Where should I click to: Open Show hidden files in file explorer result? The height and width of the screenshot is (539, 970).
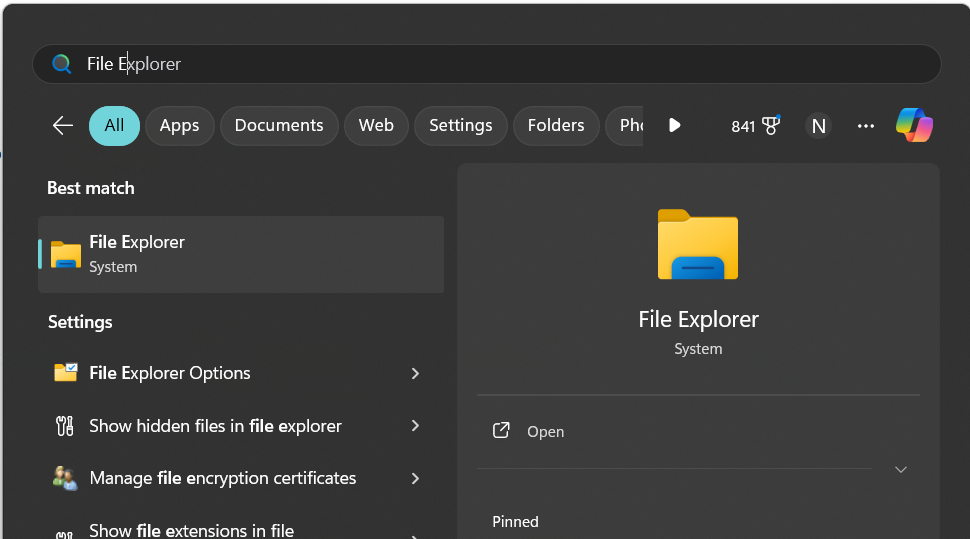(x=241, y=426)
